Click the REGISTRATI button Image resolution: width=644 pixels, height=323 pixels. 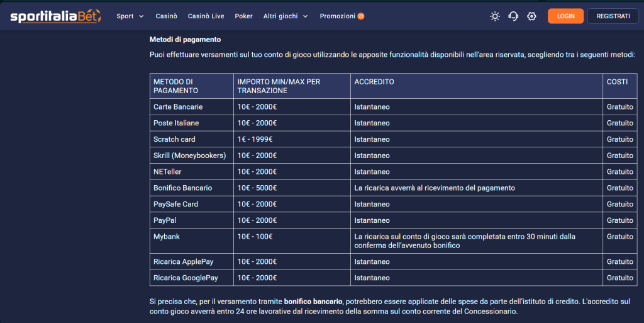(613, 16)
